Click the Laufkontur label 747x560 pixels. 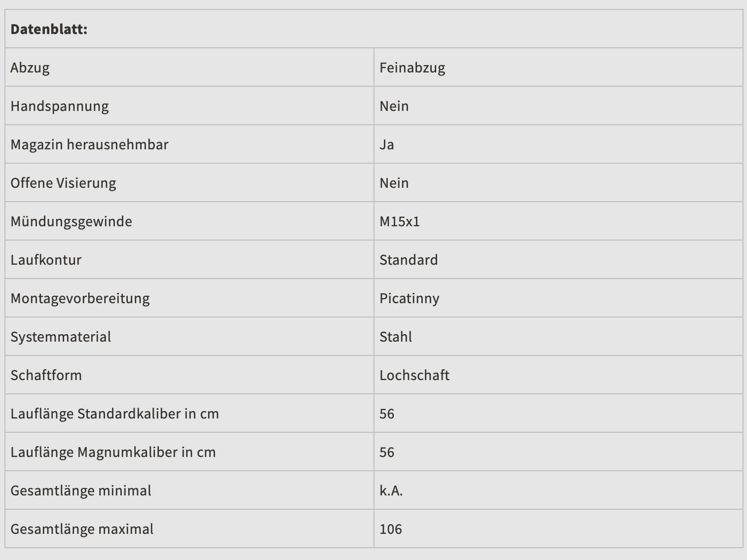46,260
